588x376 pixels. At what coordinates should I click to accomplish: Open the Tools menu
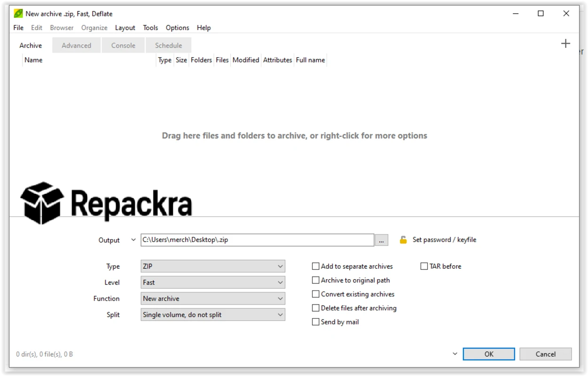click(150, 28)
